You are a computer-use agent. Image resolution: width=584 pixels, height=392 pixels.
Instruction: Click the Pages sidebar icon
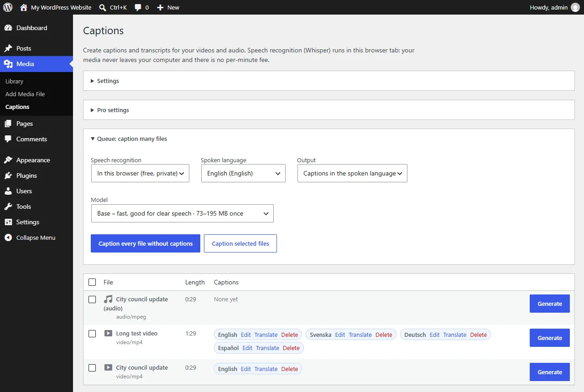(x=8, y=124)
